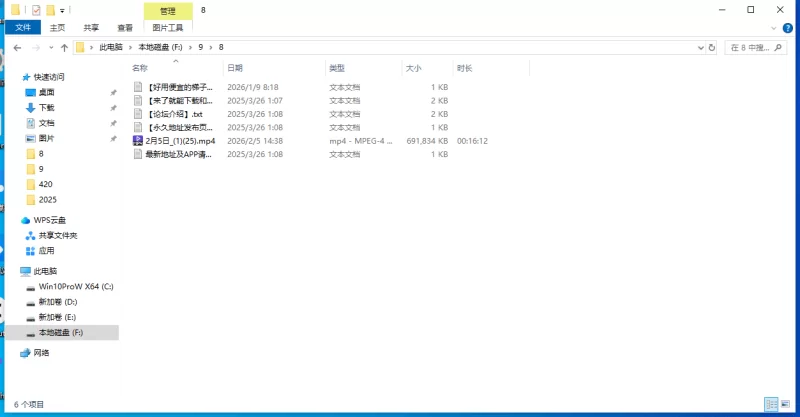The image size is (800, 417).
Task: Switch to the 共享 ribbon tab
Action: tap(91, 28)
